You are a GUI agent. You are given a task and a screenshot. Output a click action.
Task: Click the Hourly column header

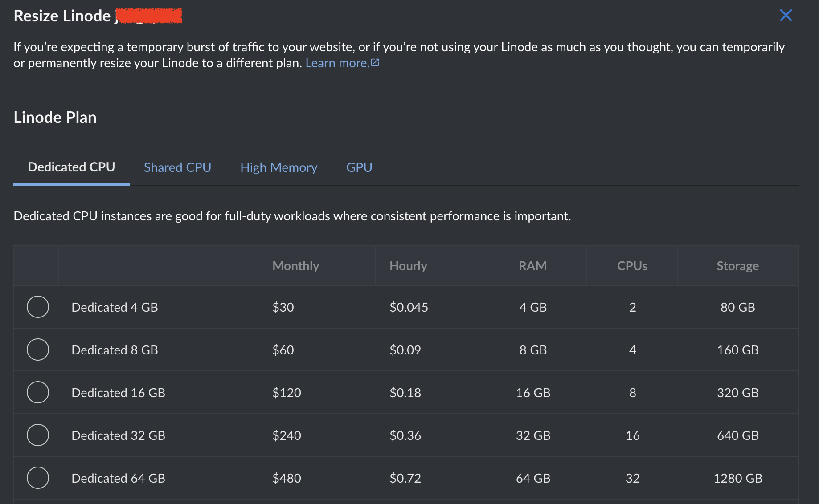(x=408, y=266)
